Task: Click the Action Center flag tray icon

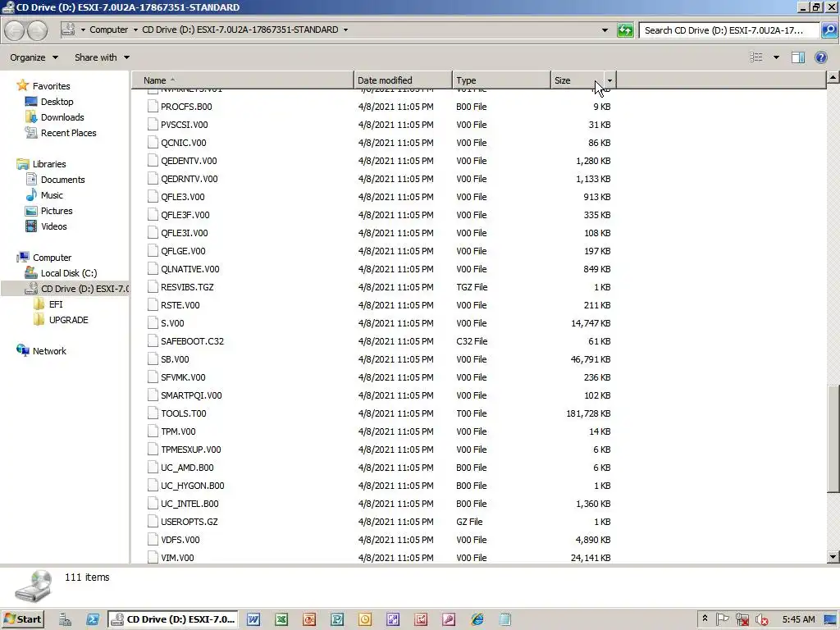Action: [722, 619]
